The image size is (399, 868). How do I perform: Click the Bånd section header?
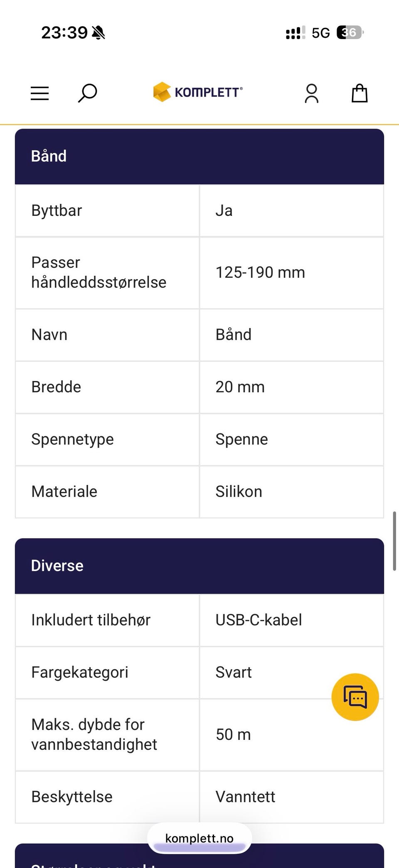48,156
